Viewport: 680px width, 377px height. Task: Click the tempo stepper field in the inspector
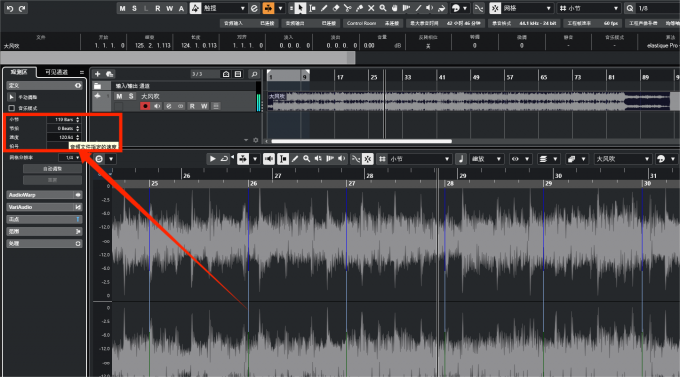[x=63, y=137]
